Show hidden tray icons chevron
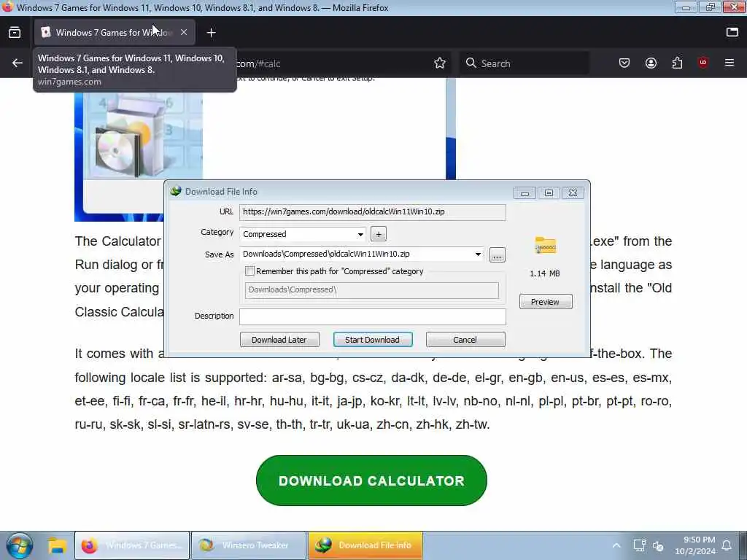The height and width of the screenshot is (560, 747). (616, 545)
